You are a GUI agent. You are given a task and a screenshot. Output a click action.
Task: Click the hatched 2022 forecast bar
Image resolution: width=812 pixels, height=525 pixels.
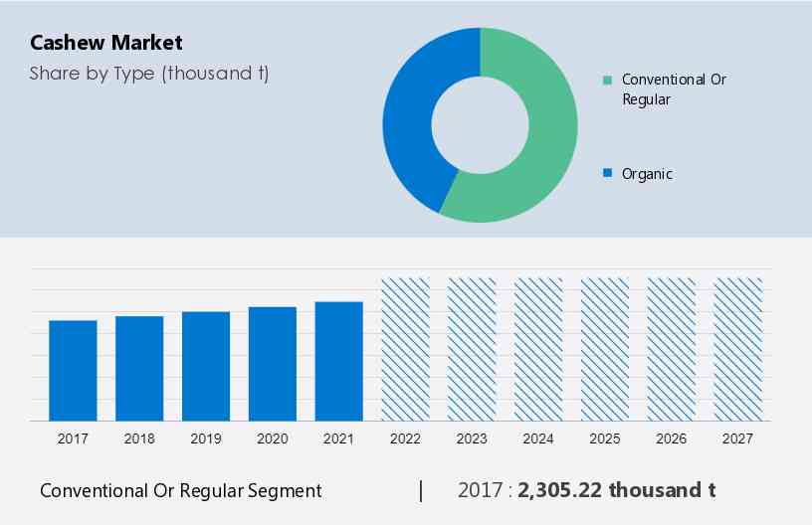405,349
